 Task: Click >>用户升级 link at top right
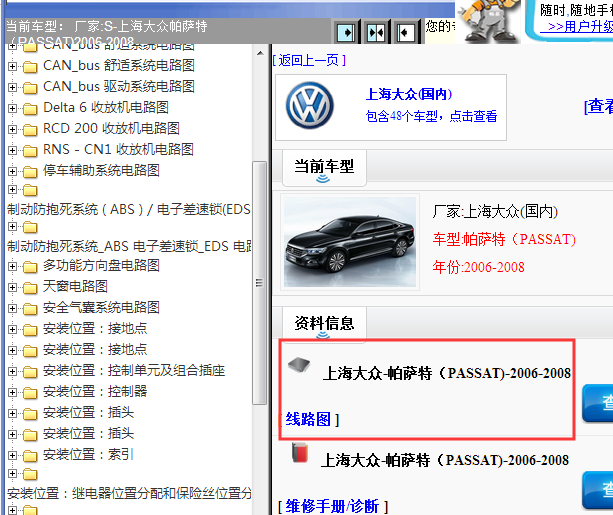577,27
